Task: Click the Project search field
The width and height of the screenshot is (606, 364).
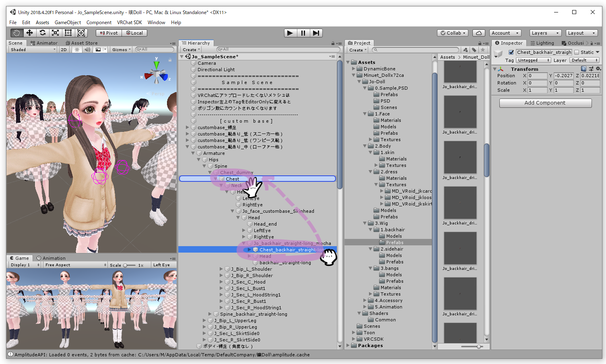Action: pos(415,50)
